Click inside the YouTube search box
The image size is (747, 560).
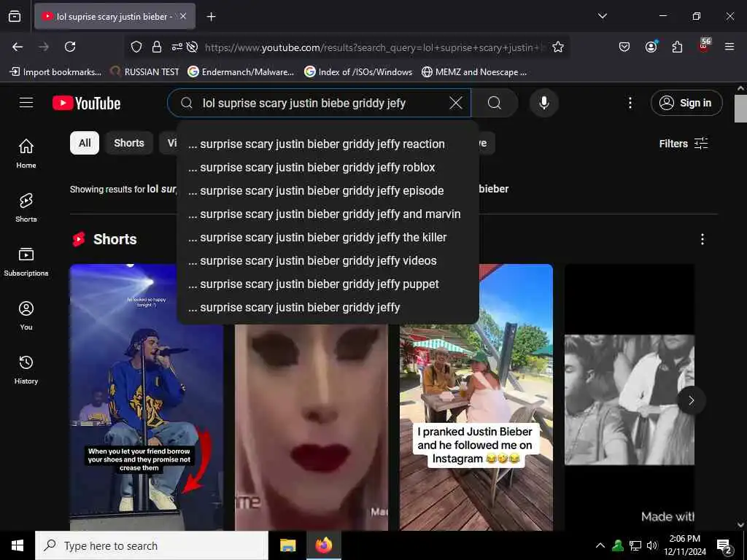(x=320, y=103)
